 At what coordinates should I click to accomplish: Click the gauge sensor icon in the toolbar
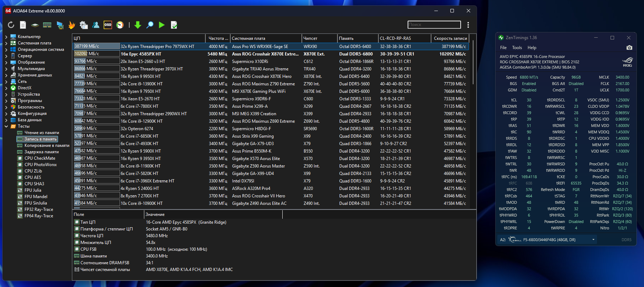click(x=120, y=25)
